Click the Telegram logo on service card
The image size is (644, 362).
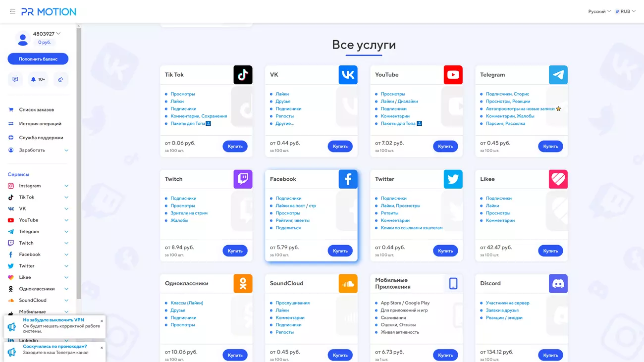(x=558, y=75)
